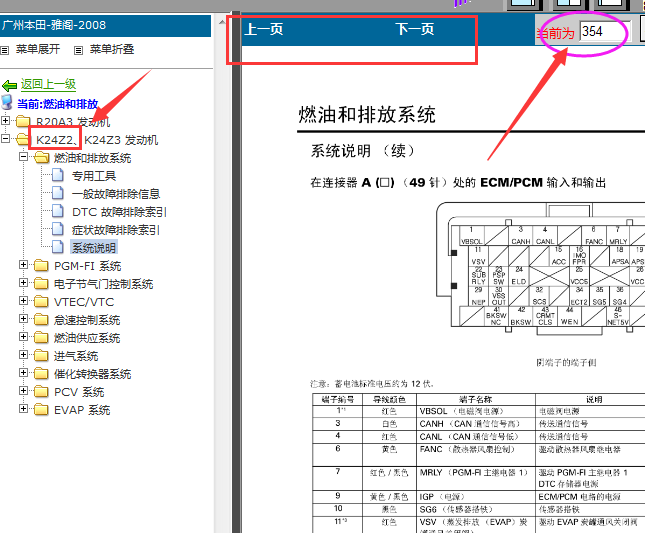This screenshot has width=645, height=533.
Task: Click the 燃油和排放系统 open folder icon
Action: (42, 157)
